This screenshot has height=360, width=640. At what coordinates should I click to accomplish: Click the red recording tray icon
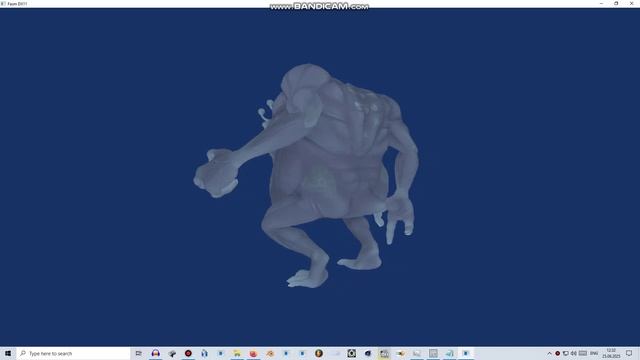[x=558, y=353]
